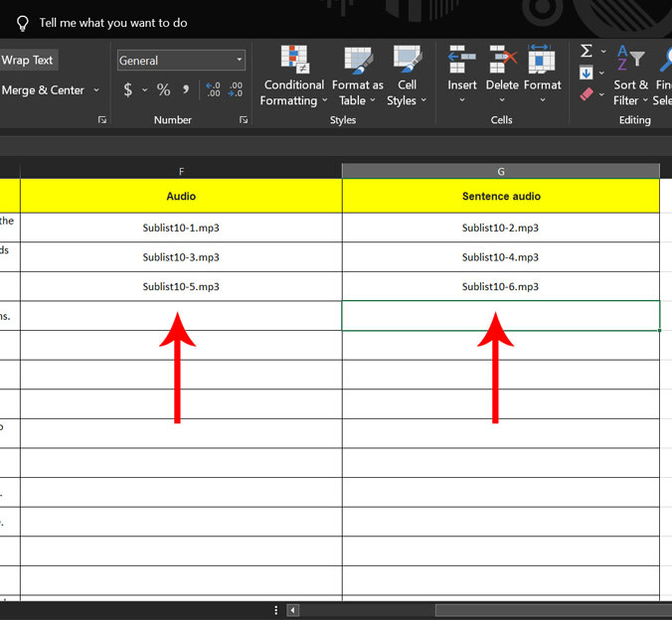
Task: Click the Tell me lightbulb icon
Action: [22, 23]
